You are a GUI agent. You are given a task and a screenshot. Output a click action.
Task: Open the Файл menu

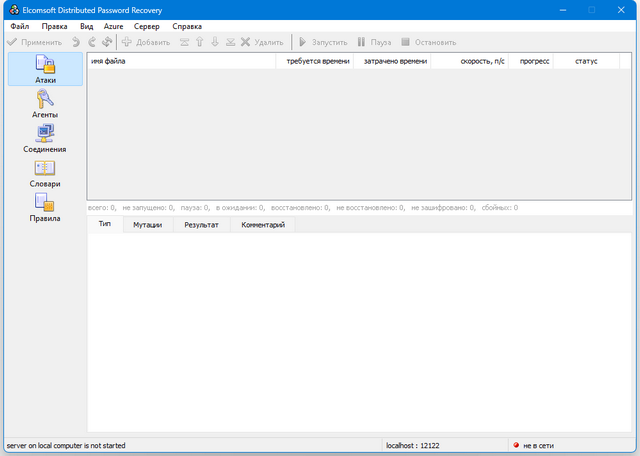coord(20,26)
